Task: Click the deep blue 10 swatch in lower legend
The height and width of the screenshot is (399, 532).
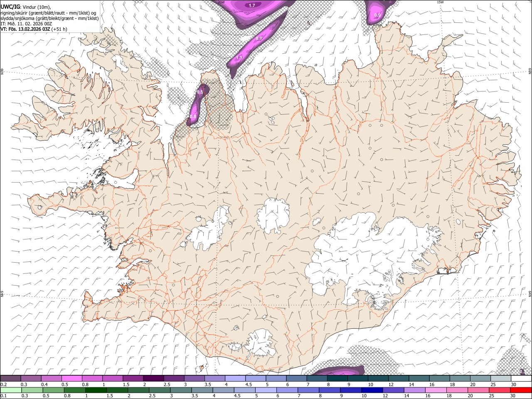Action: point(372,390)
